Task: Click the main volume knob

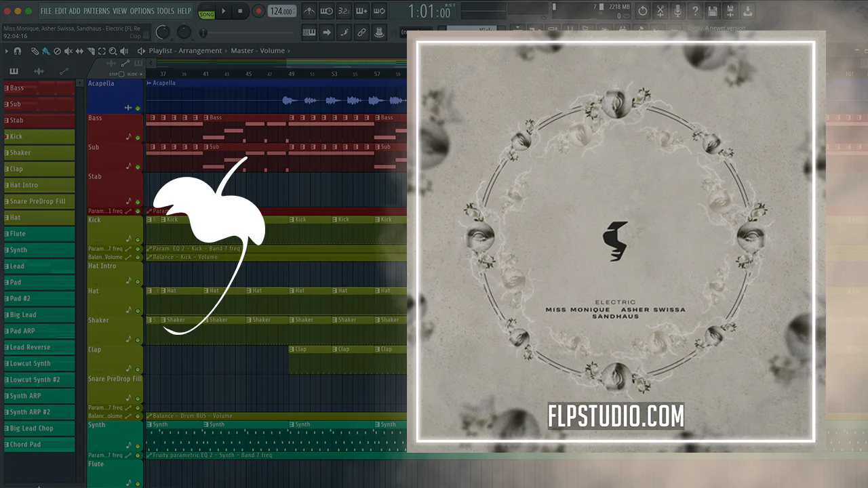Action: [x=163, y=32]
